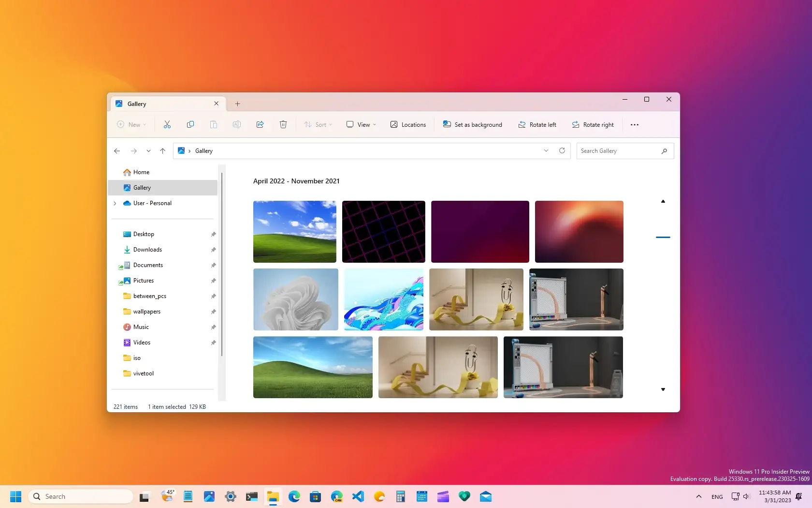
Task: Click Gallery in address bar breadcrumb
Action: point(204,151)
